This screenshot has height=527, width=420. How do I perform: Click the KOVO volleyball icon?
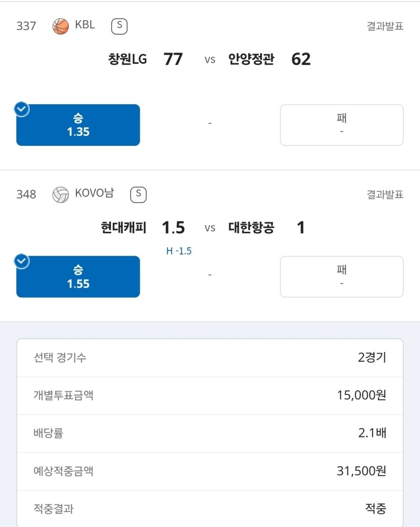61,194
